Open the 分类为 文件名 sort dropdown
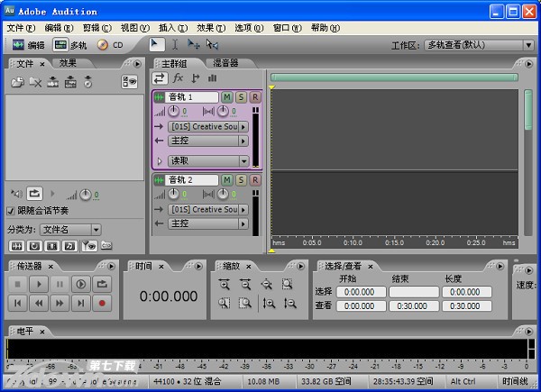This screenshot has height=392, width=541. click(96, 230)
